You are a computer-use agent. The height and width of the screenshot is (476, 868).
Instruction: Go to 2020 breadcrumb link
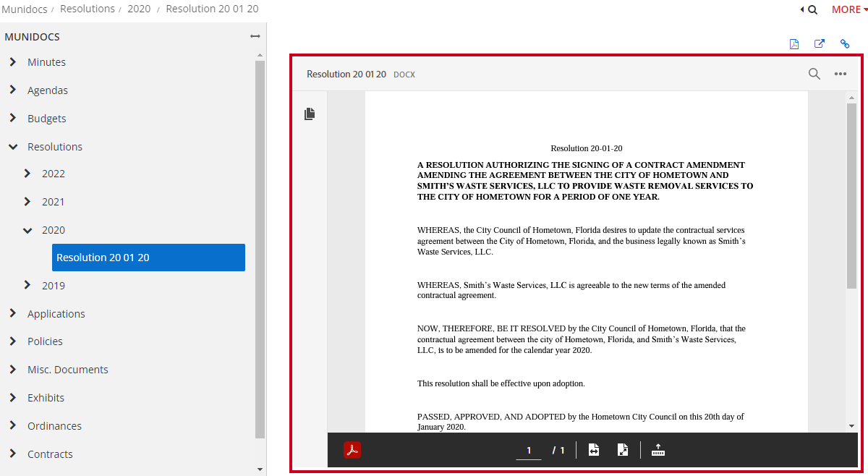tap(139, 9)
